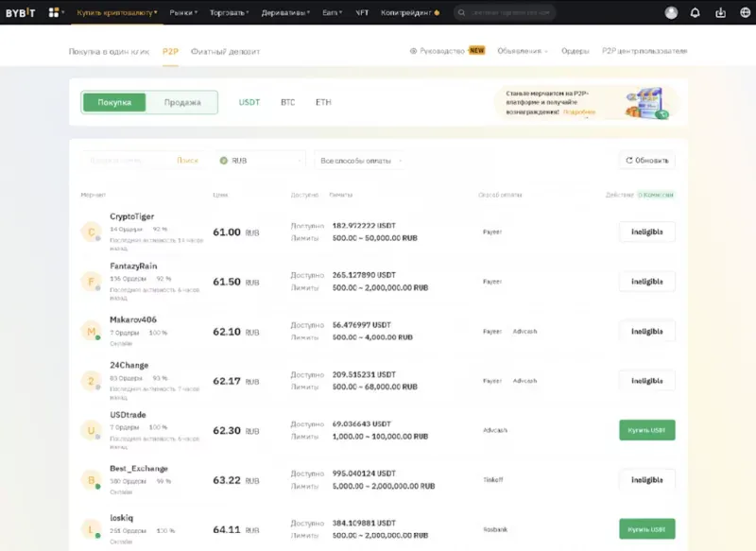Screen dimensions: 756x551
Task: Click FantazyRain's merchant avatar
Action: click(91, 282)
